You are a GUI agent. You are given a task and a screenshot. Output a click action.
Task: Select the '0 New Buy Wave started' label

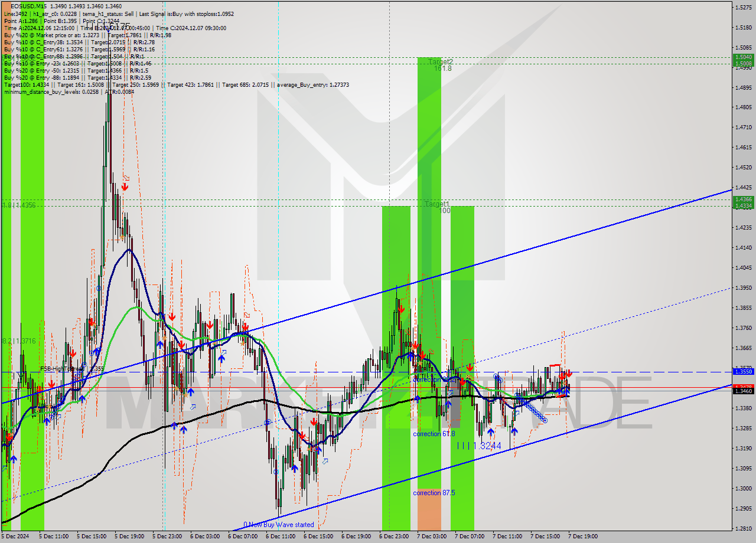point(278,524)
